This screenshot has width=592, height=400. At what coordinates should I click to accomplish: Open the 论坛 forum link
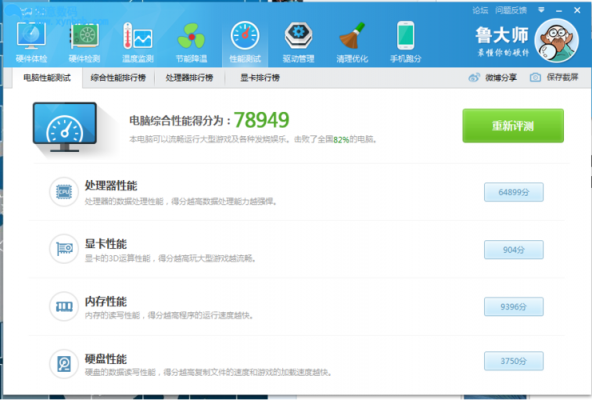click(480, 10)
